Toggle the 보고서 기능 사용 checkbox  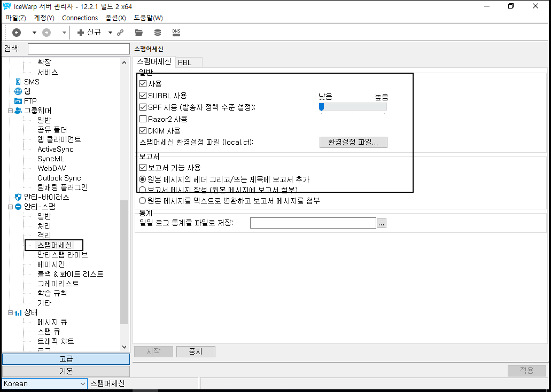[143, 168]
